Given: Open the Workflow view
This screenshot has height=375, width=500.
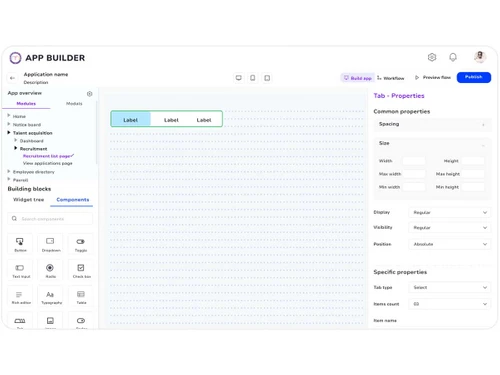Looking at the screenshot, I should click(x=391, y=78).
